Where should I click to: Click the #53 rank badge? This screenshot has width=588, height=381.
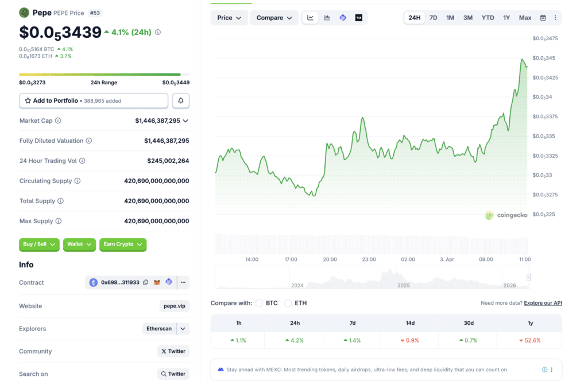95,13
